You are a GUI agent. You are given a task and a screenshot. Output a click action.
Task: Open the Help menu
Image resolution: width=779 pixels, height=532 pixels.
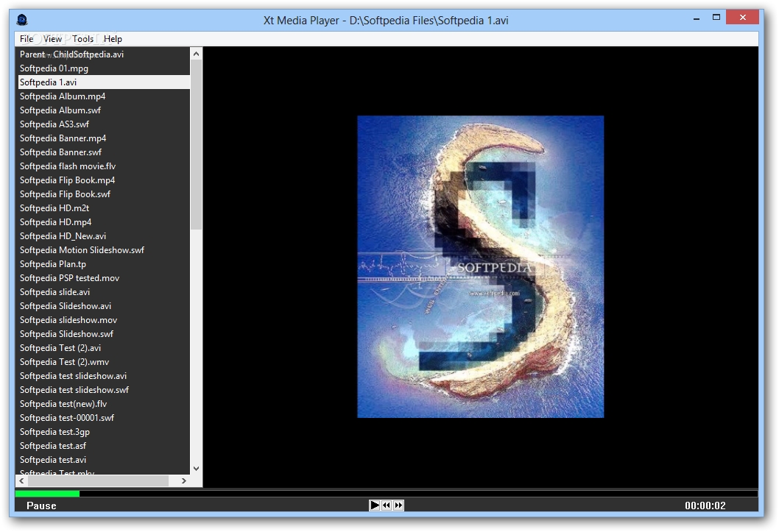click(x=113, y=39)
